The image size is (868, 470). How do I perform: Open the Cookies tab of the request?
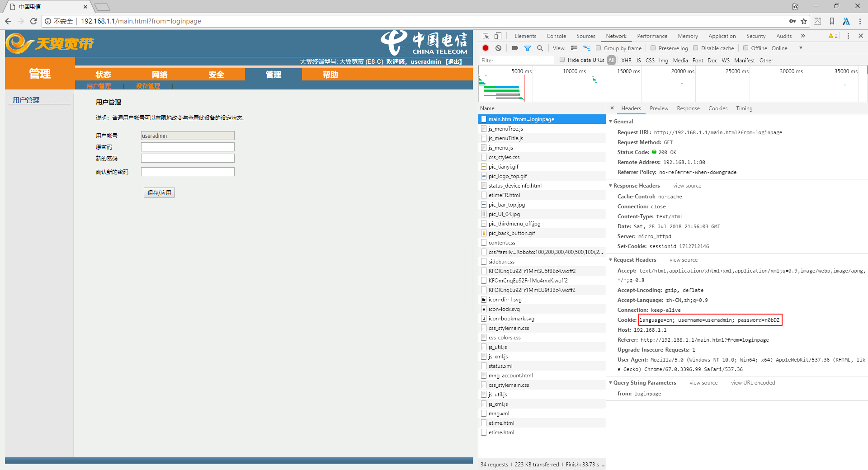click(x=717, y=108)
